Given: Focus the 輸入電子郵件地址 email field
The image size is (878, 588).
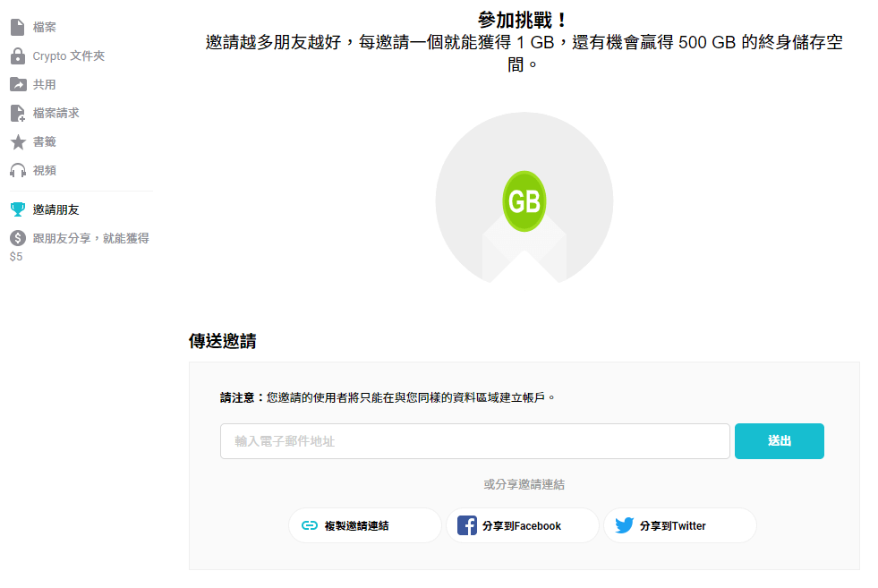Looking at the screenshot, I should click(475, 441).
